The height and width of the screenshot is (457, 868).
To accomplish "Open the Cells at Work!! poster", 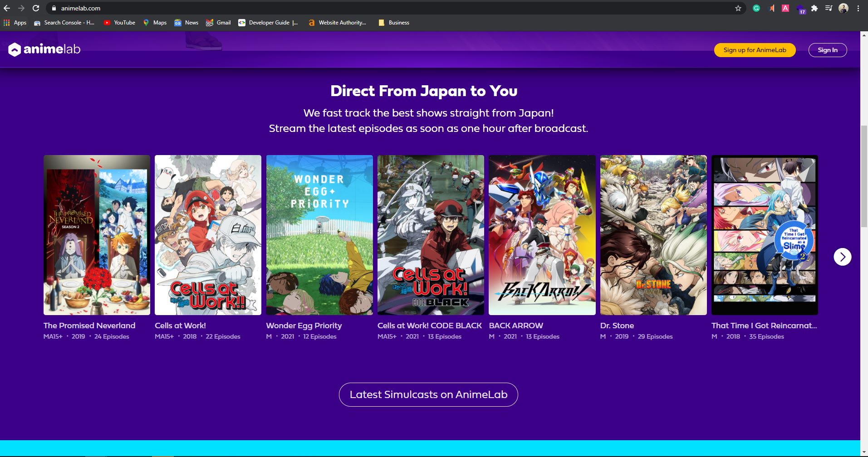I will [208, 235].
